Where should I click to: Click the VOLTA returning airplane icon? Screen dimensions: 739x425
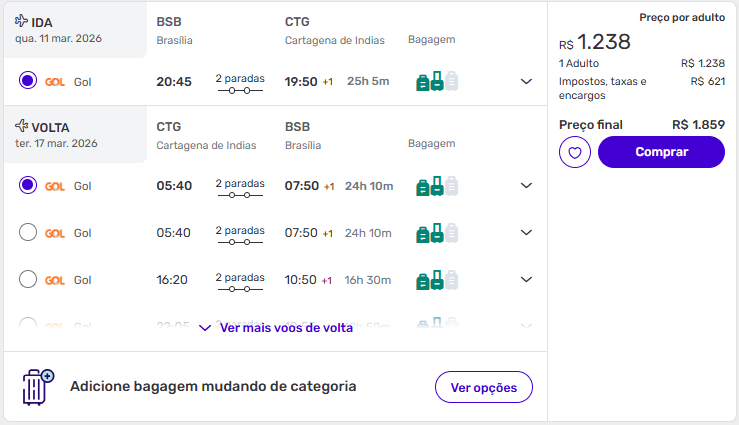tap(21, 127)
